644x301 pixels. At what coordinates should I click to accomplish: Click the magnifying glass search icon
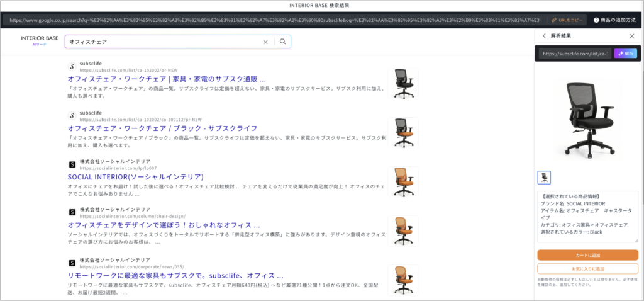283,42
